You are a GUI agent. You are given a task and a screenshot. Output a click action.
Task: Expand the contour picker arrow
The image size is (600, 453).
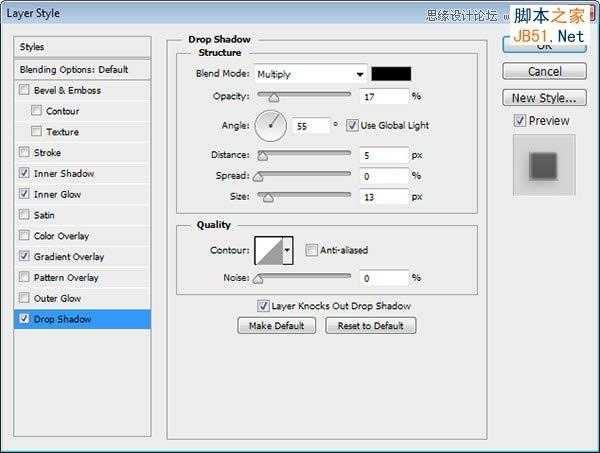(287, 251)
